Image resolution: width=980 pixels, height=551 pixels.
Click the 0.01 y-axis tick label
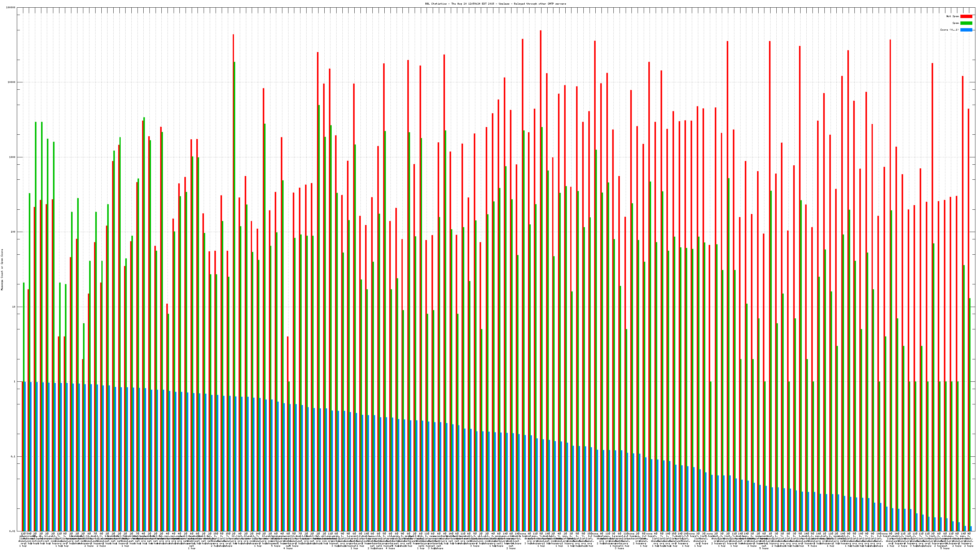pyautogui.click(x=13, y=531)
